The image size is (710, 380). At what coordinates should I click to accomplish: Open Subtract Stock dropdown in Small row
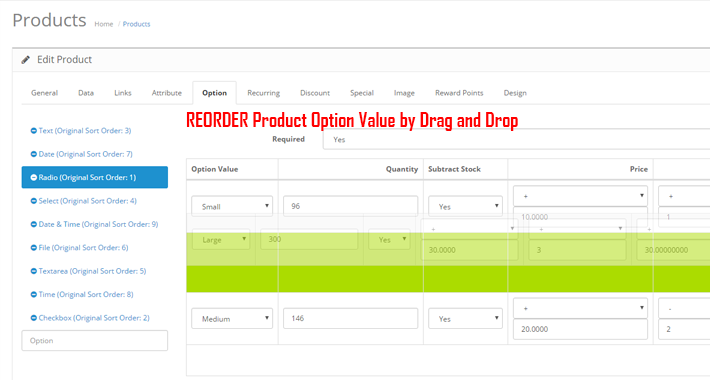[465, 207]
